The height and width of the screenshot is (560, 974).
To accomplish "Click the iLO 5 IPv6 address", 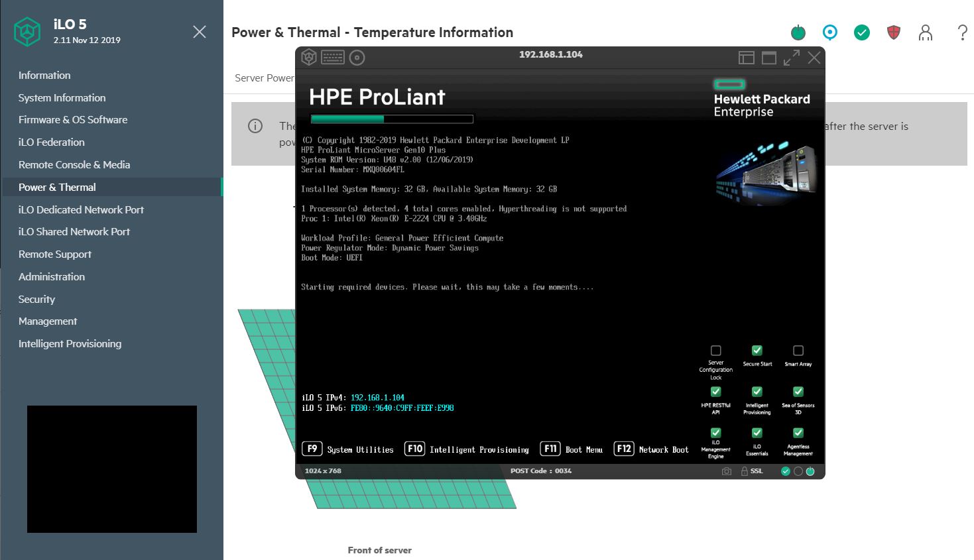I will click(x=402, y=408).
